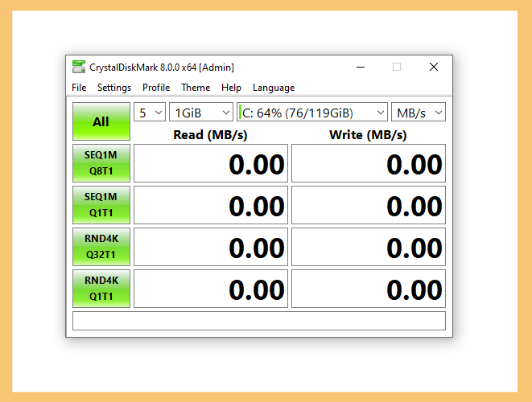
Task: Open the MB/s unit dropdown
Action: pos(419,112)
